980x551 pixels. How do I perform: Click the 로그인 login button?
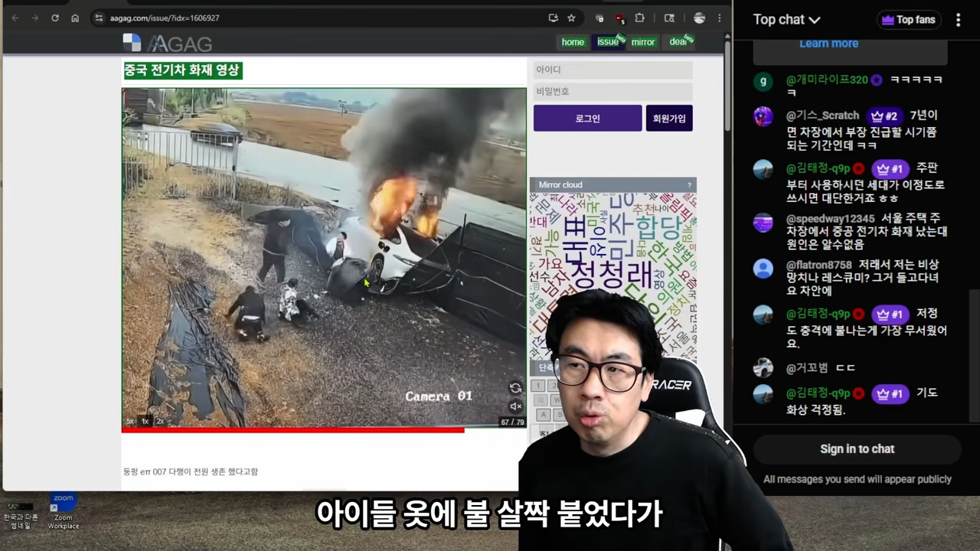coord(587,119)
